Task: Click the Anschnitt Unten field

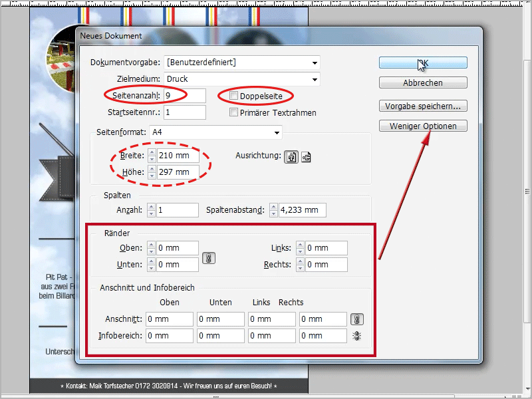Action: [x=221, y=319]
